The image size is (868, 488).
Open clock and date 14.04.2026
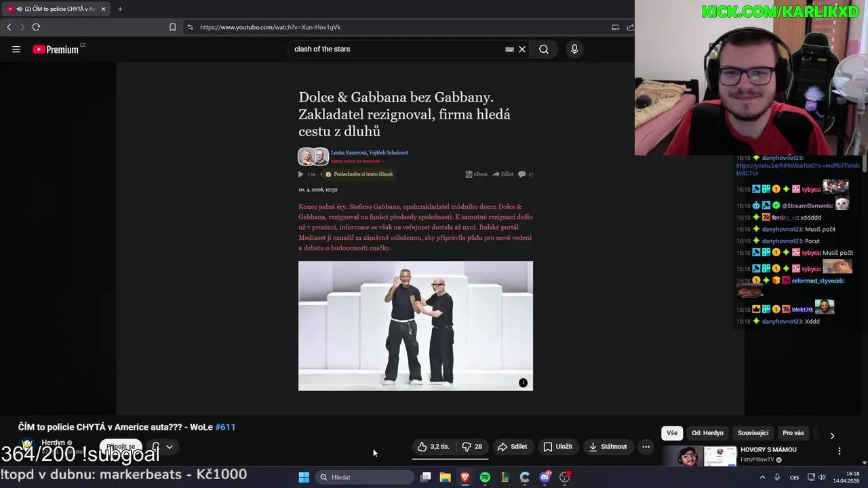(847, 477)
